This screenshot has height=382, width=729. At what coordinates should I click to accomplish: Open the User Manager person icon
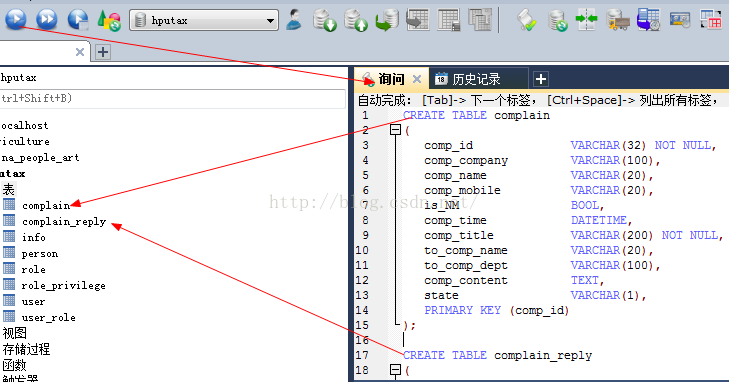[294, 20]
